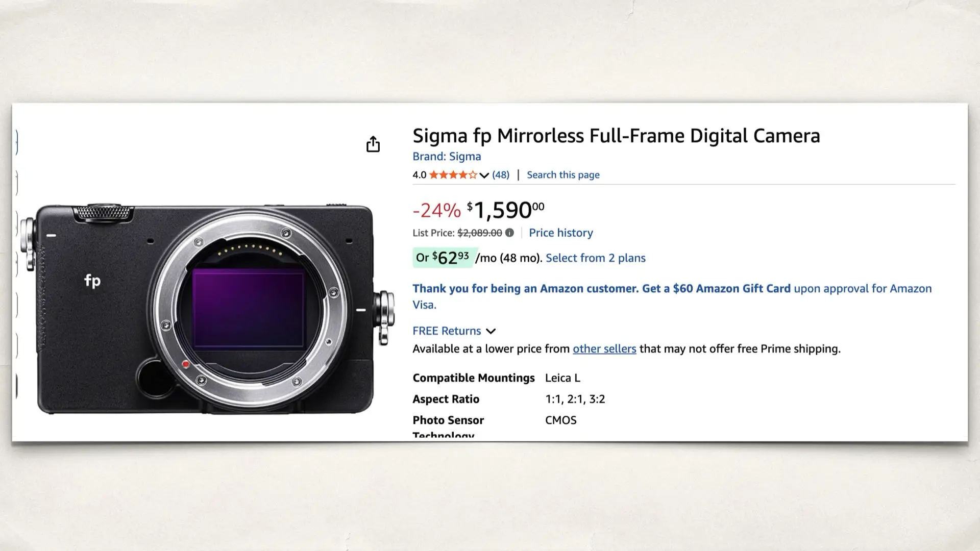Open the info tooltip beside the List Price
Screen dimensions: 980x551
(x=509, y=233)
